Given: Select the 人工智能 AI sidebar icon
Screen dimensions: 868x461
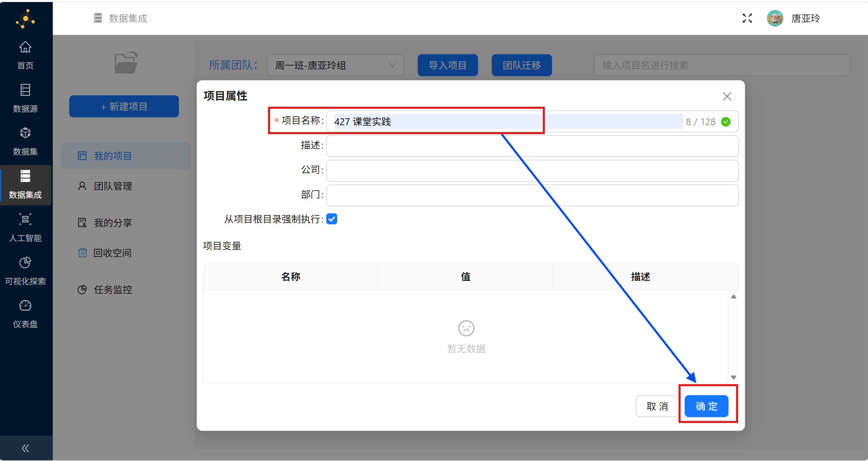Looking at the screenshot, I should click(25, 220).
